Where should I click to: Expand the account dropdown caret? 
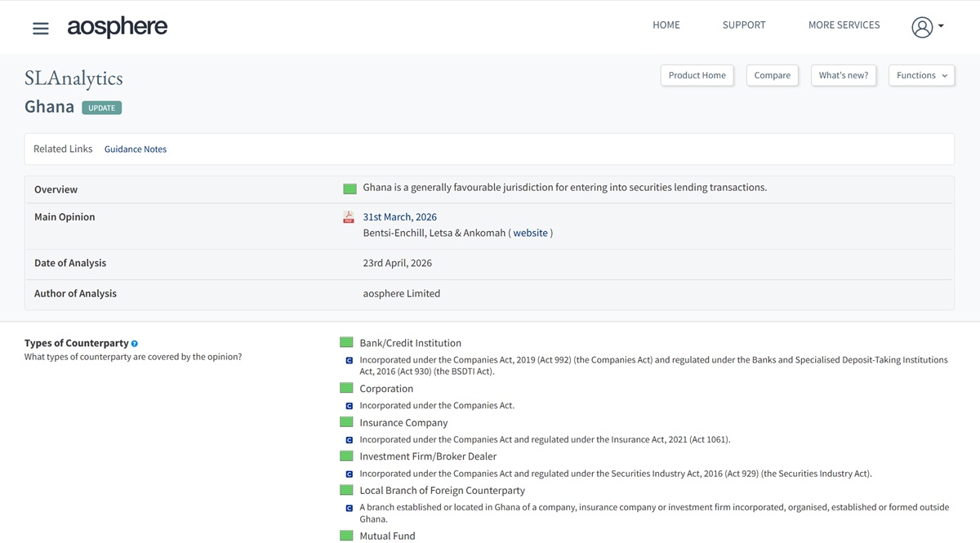941,27
